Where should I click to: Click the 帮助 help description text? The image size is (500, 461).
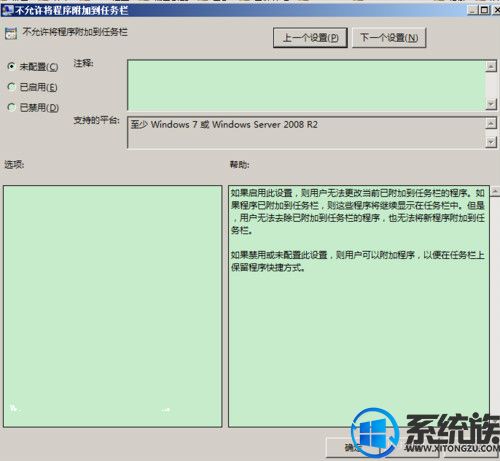pyautogui.click(x=358, y=230)
